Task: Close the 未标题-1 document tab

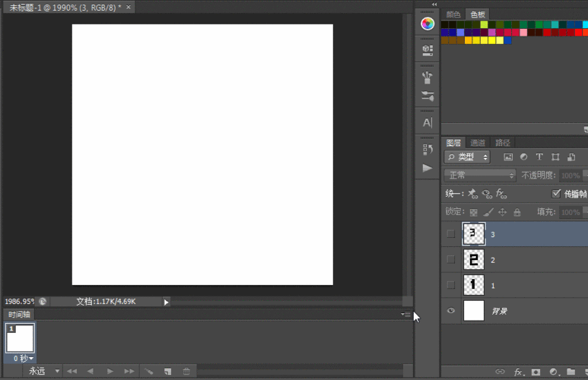Action: (129, 7)
